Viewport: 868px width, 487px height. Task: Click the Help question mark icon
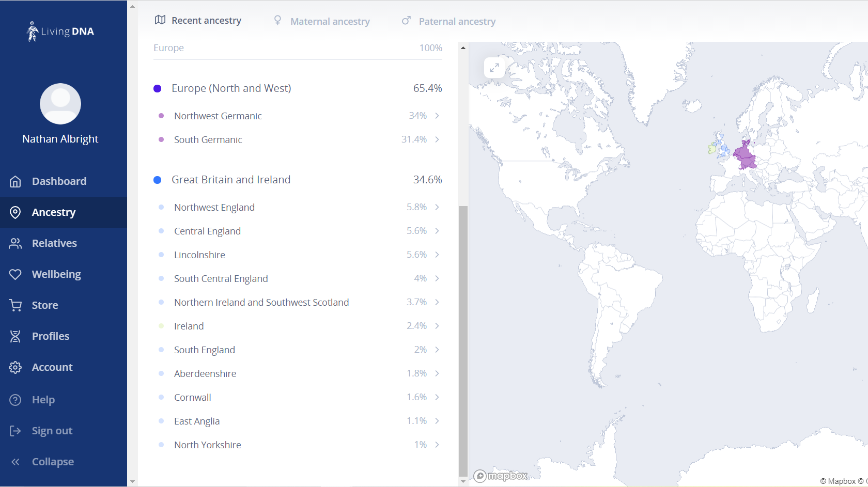coord(16,400)
